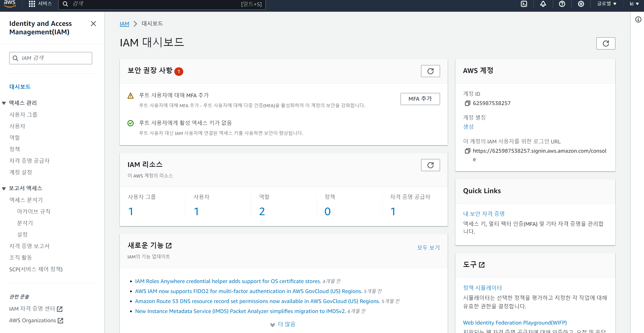The width and height of the screenshot is (644, 333).
Task: Click the MFA 추가 button
Action: (x=420, y=99)
